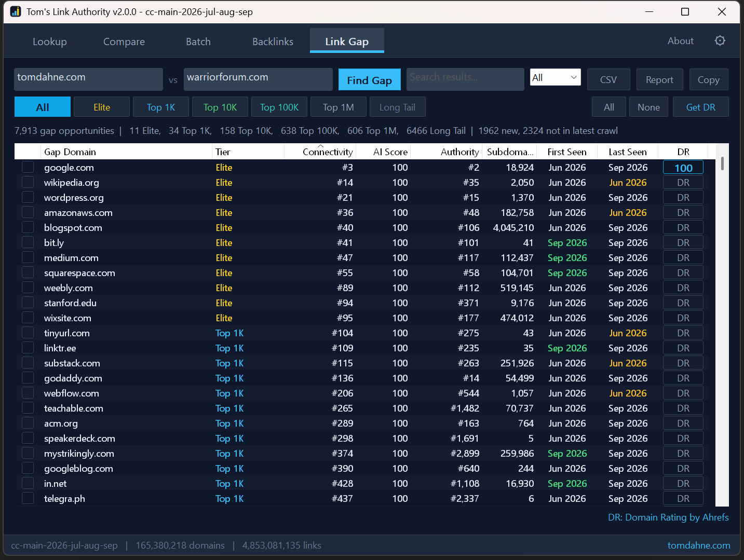Enable the stanford.edu row checkbox
The width and height of the screenshot is (744, 560).
pos(28,303)
